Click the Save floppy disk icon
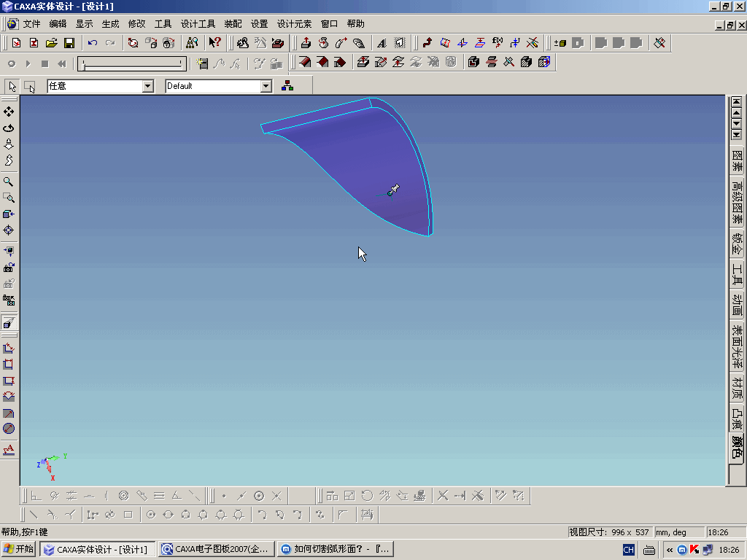This screenshot has width=747, height=560. pos(69,43)
